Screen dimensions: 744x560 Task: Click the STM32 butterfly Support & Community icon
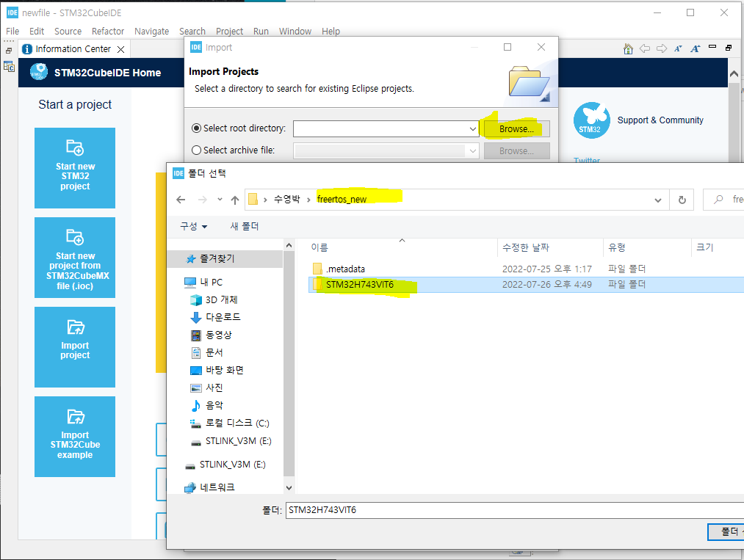(x=591, y=120)
